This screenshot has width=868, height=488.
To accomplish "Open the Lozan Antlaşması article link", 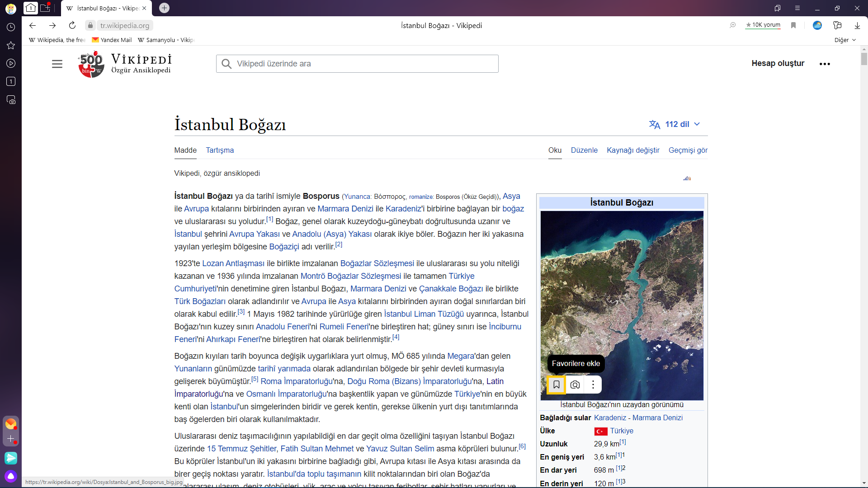I will point(233,263).
